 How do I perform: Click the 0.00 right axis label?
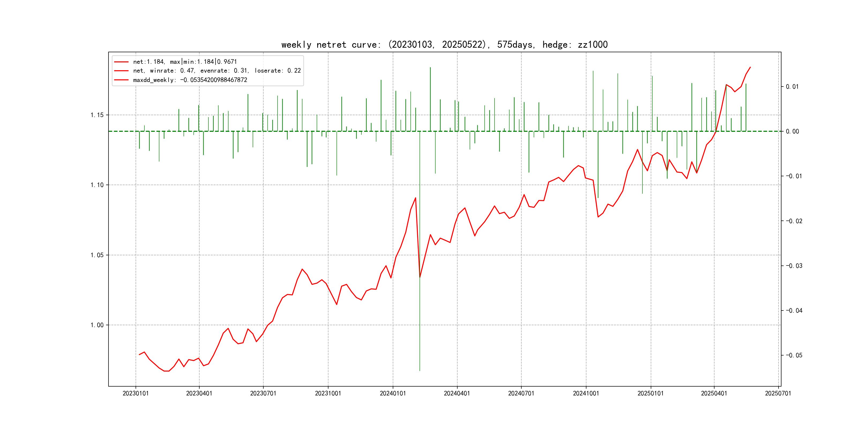[x=792, y=132]
